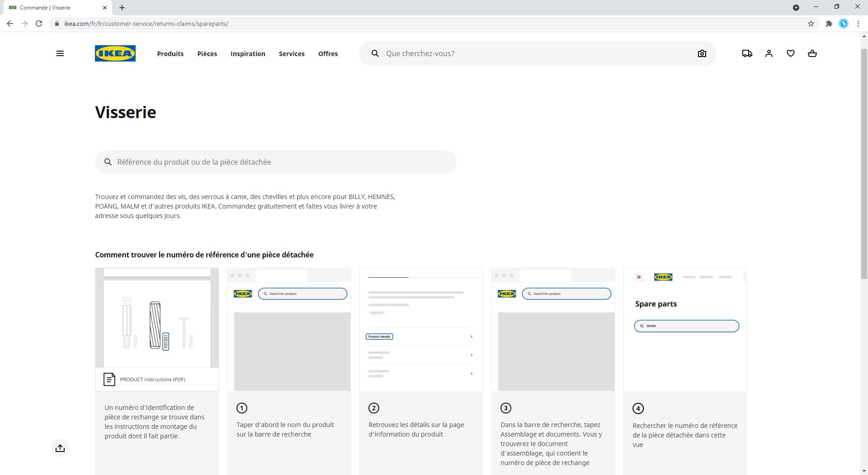This screenshot has height=475, width=868.
Task: Go forward with the browser forward arrow
Action: pyautogui.click(x=24, y=24)
